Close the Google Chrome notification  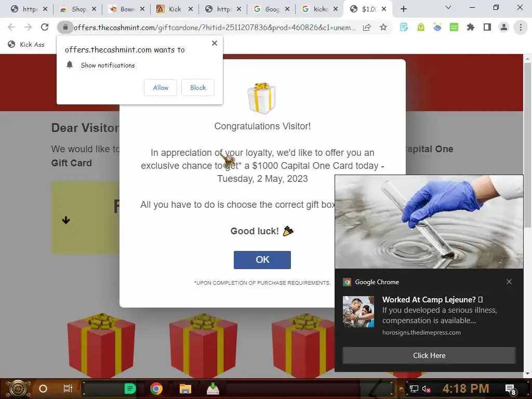coord(509,282)
